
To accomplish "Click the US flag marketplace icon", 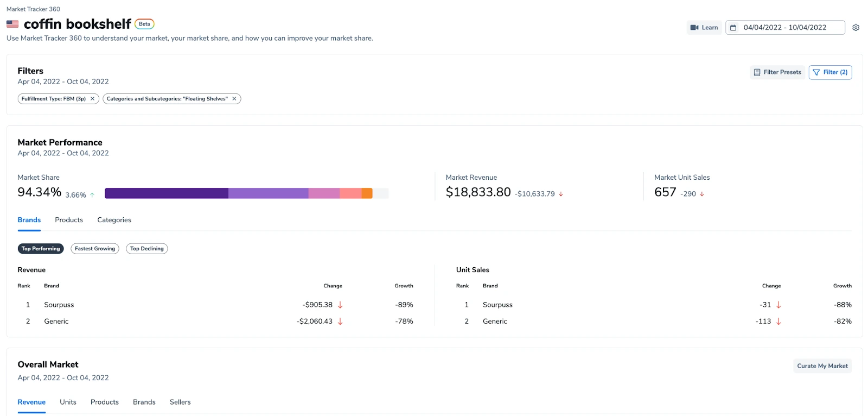I will pyautogui.click(x=12, y=24).
